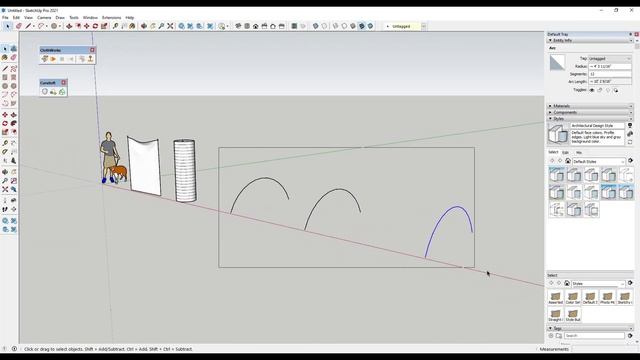640x360 pixels.
Task: Click the Tags search field
Action: click(x=594, y=336)
